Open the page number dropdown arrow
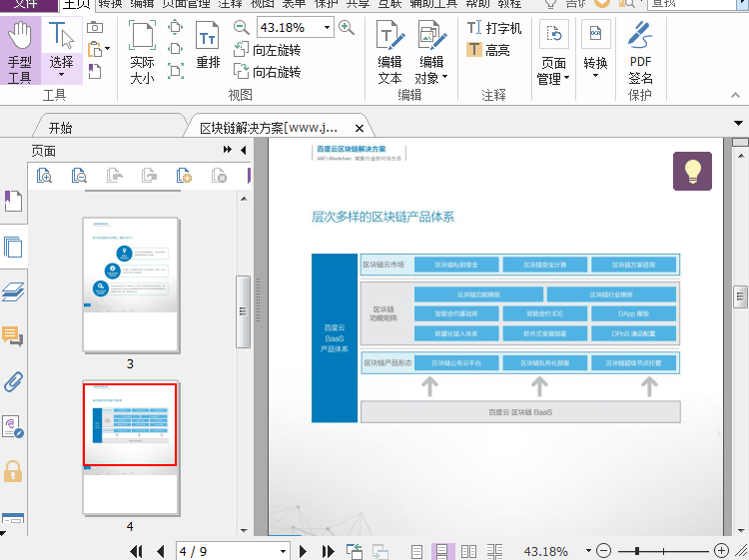The image size is (749, 560). coord(283,551)
